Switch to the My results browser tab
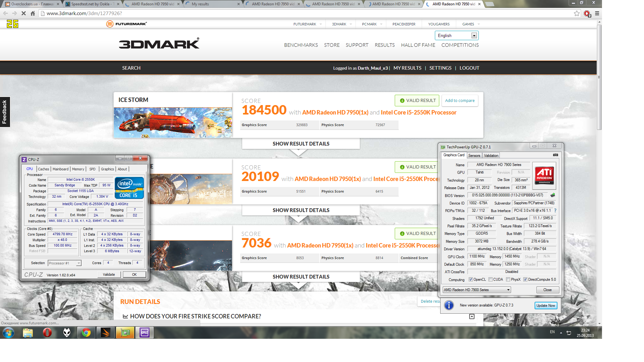 coord(212,4)
